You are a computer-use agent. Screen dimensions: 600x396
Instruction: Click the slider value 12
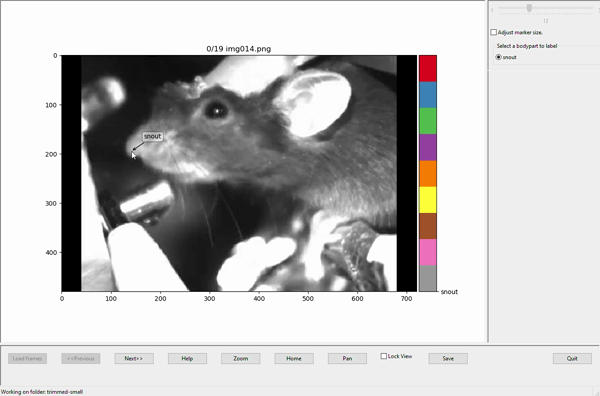546,21
